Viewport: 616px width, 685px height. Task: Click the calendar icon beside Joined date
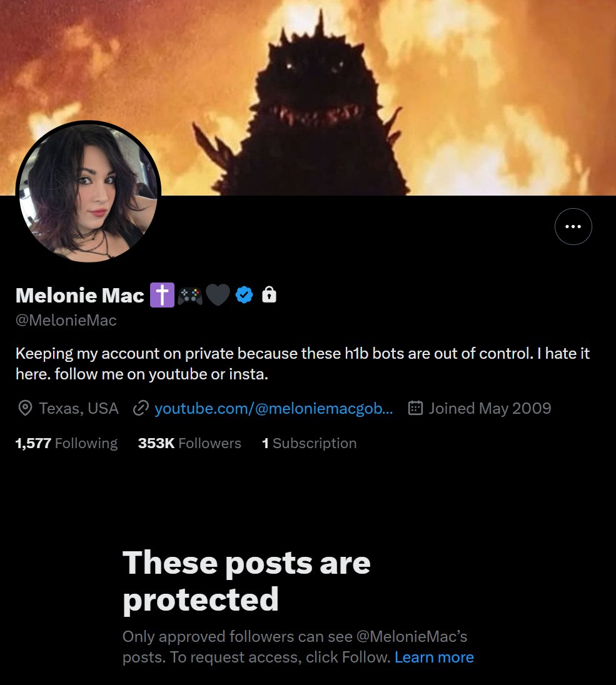(x=415, y=408)
